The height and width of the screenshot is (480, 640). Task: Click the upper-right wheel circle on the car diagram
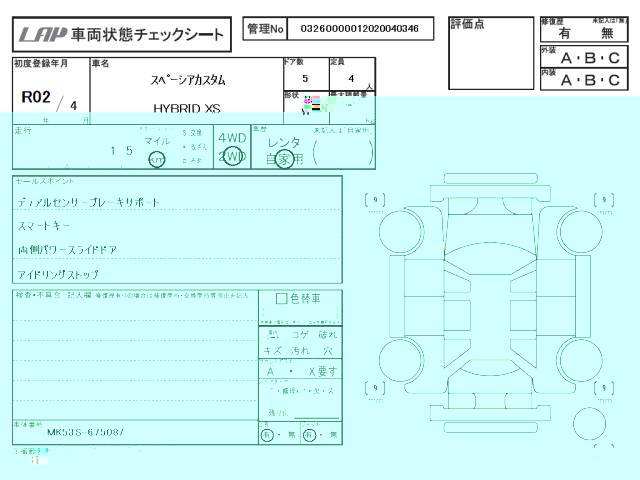pos(580,231)
